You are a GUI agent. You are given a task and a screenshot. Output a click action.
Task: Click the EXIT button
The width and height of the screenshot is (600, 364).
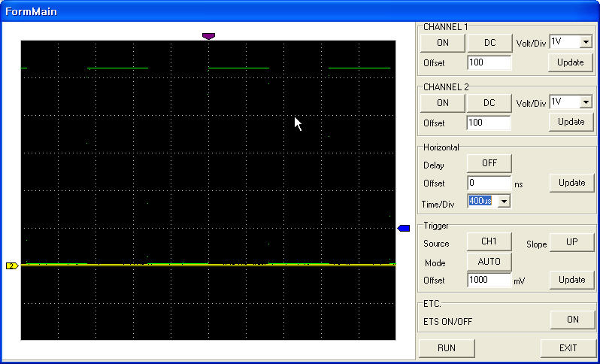568,348
